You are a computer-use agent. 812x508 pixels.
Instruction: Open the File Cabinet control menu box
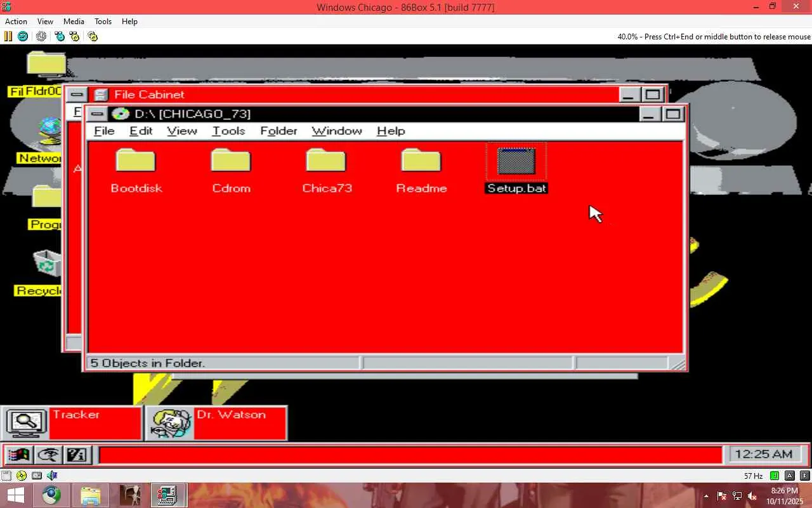point(77,95)
